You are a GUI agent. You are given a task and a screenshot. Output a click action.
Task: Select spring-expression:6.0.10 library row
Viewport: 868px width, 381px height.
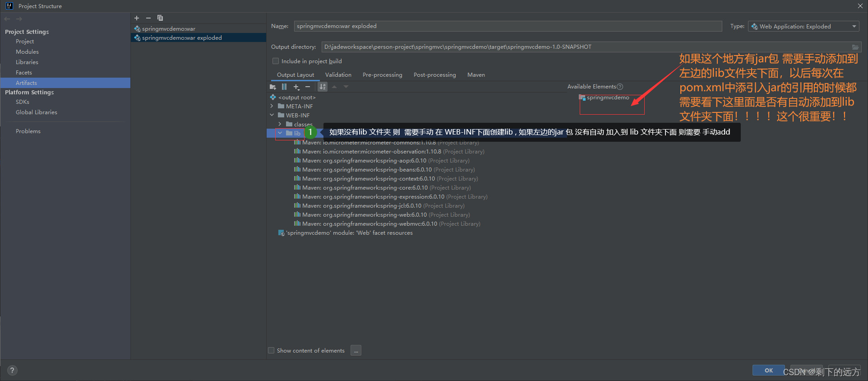coord(391,197)
